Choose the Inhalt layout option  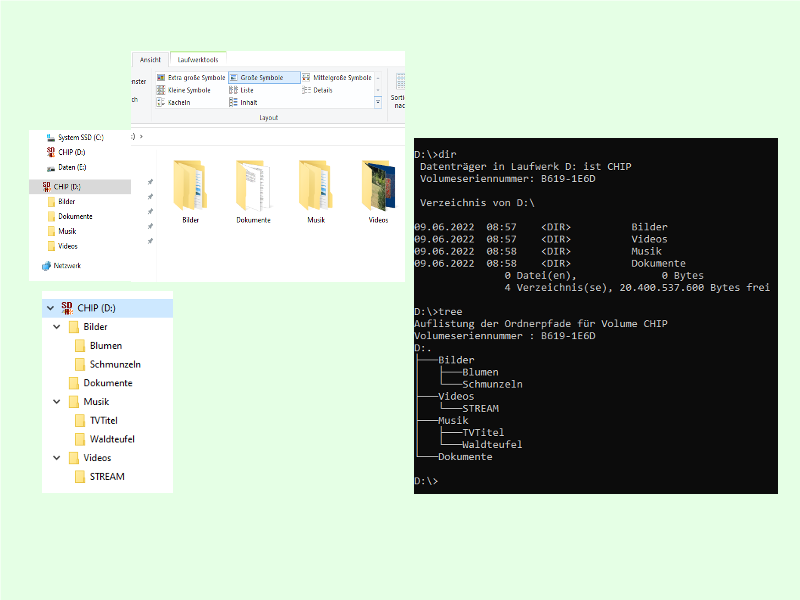tap(243, 103)
